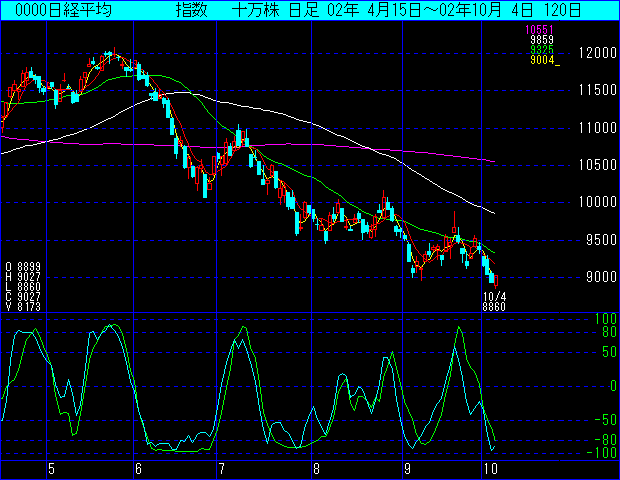Viewport: 620px width, 480px height.
Task: Click the C 9027 close value
Action: 23,297
